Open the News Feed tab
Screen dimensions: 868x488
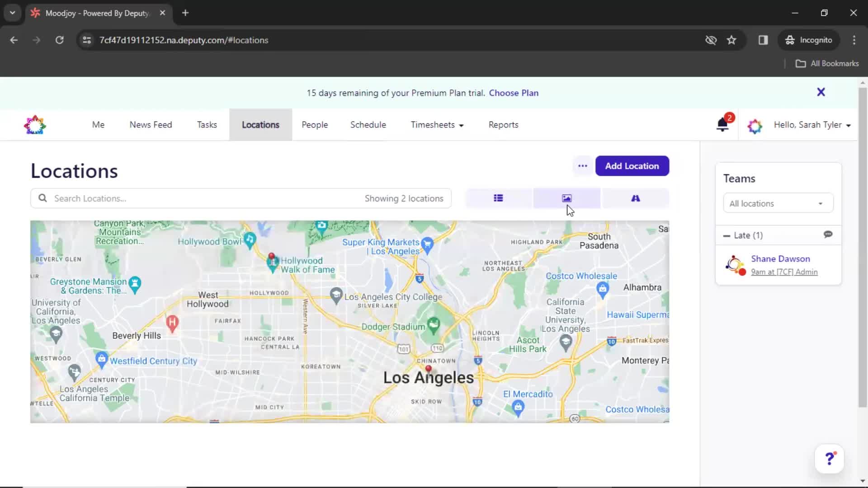point(151,125)
